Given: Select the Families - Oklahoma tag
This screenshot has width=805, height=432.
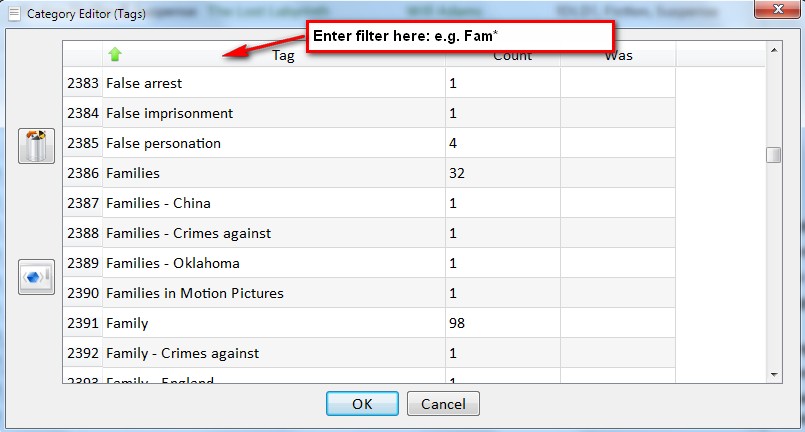Looking at the screenshot, I should (x=172, y=263).
